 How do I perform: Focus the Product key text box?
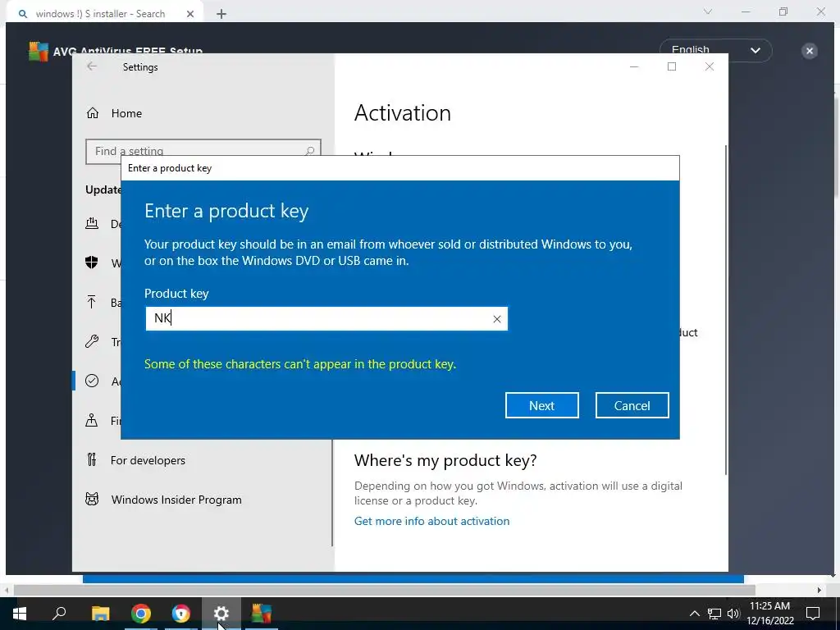point(326,319)
